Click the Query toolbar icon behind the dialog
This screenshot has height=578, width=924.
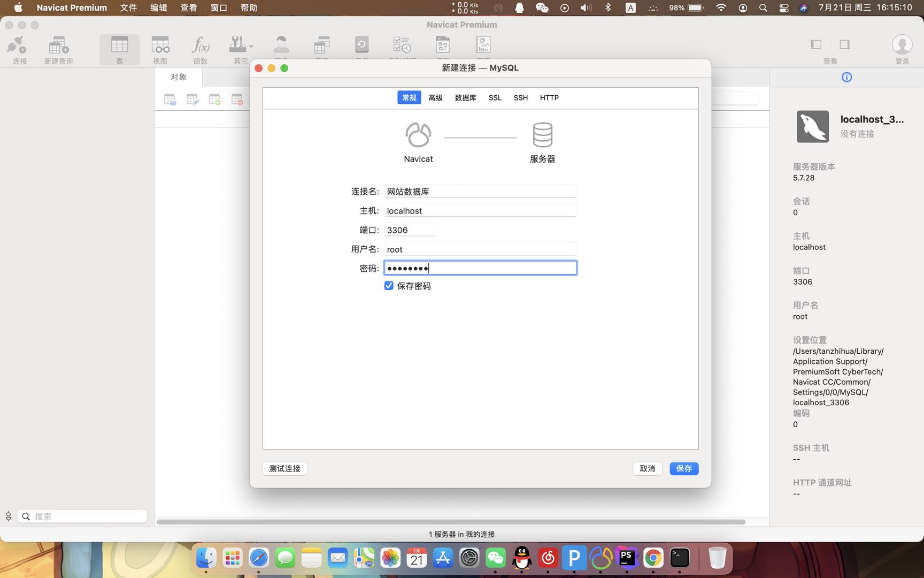pyautogui.click(x=321, y=45)
